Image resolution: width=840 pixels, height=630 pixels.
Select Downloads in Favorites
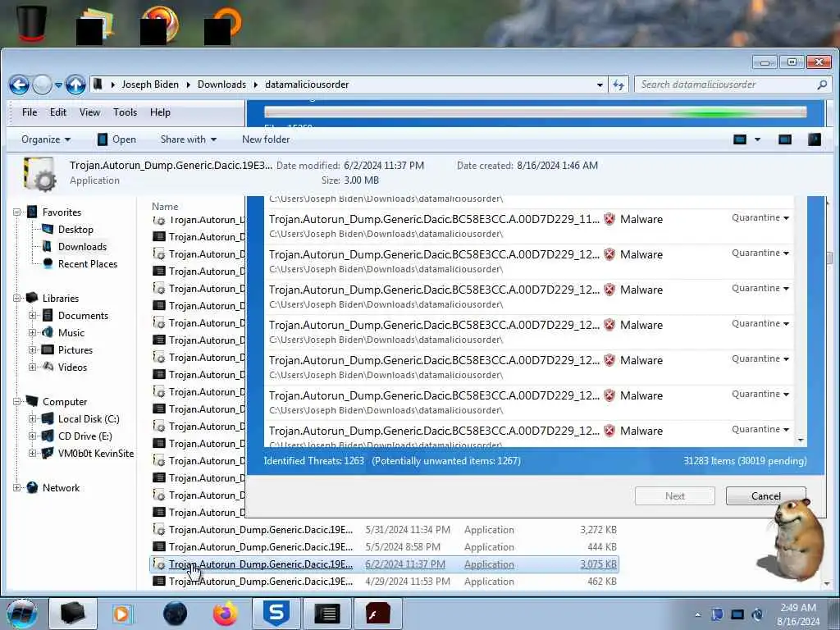coord(82,246)
